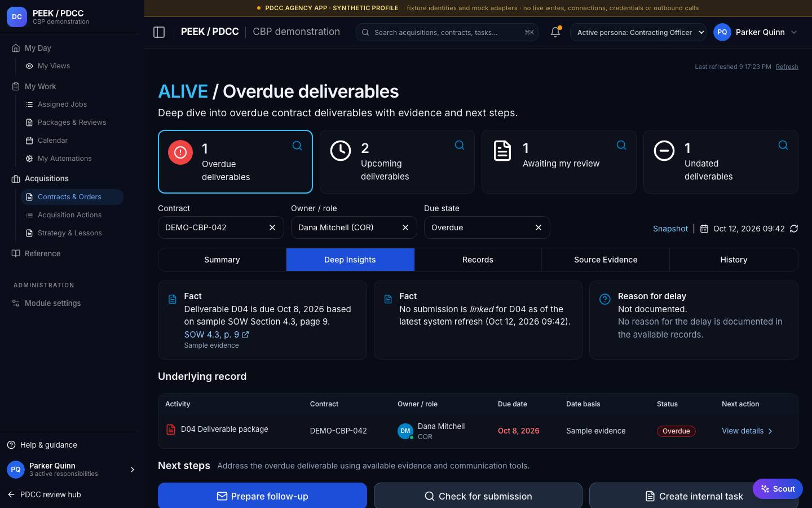Click the Prepare follow-up button
This screenshot has height=508, width=812.
point(262,496)
